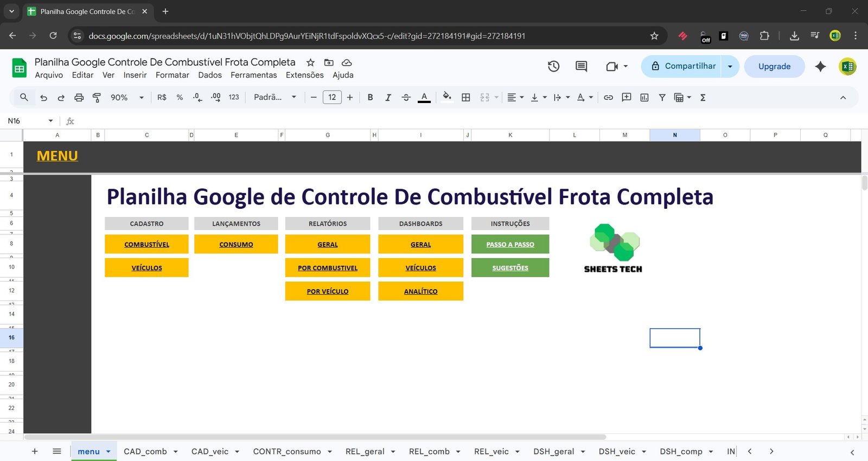Screen dimensions: 868x461
Task: Switch to the DSH_veic sheet tab
Action: click(x=617, y=451)
